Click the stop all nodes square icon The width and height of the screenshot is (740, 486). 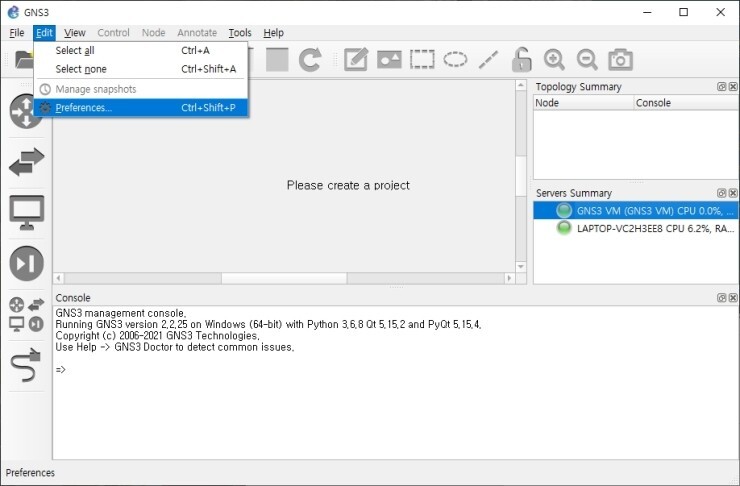point(277,59)
